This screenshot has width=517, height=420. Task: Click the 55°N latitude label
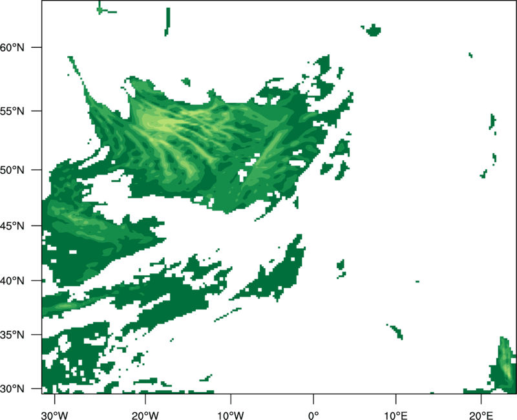click(x=12, y=111)
